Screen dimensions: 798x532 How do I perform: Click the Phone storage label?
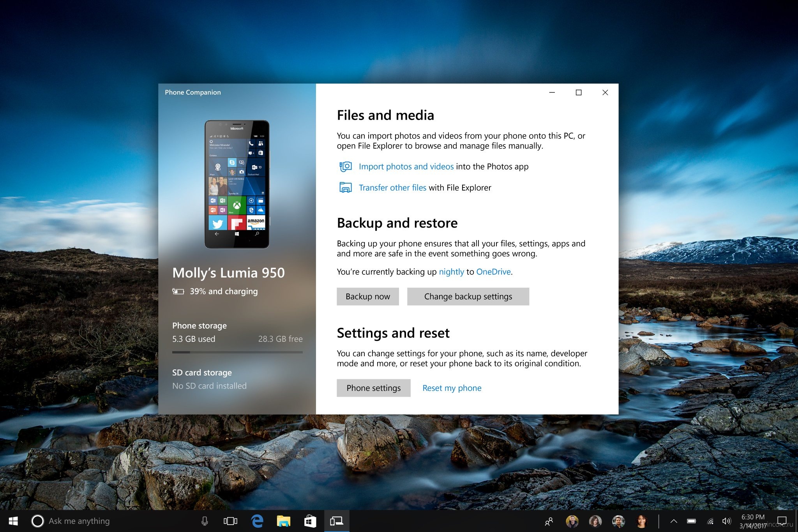click(x=199, y=326)
